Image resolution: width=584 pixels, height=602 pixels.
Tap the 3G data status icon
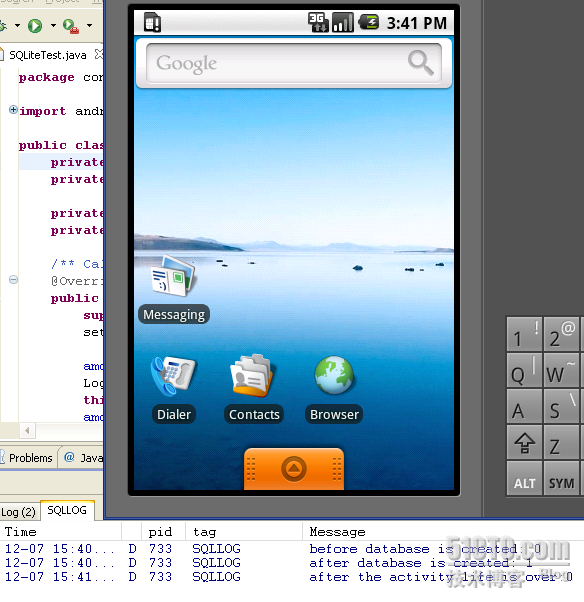[318, 22]
